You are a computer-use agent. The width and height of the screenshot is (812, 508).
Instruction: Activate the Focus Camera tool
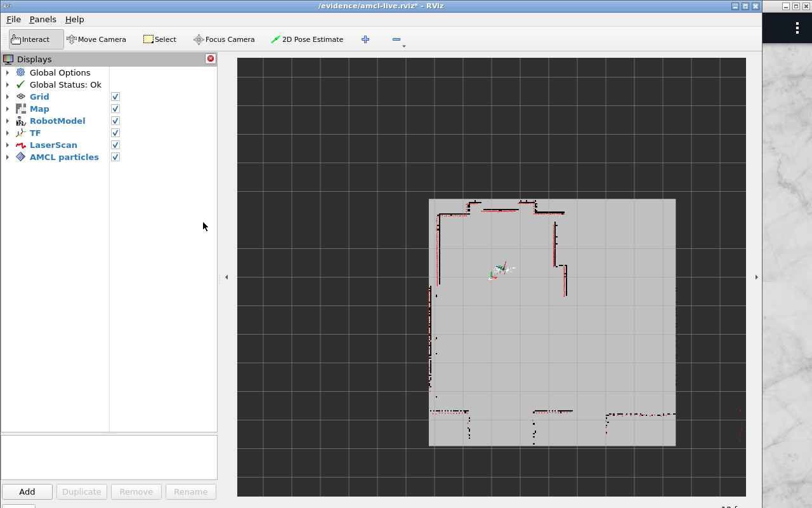pyautogui.click(x=224, y=39)
